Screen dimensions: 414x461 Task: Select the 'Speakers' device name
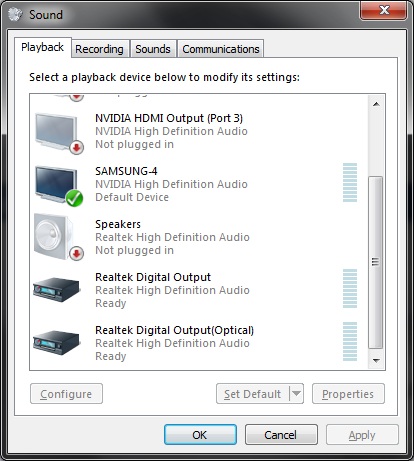pos(118,224)
